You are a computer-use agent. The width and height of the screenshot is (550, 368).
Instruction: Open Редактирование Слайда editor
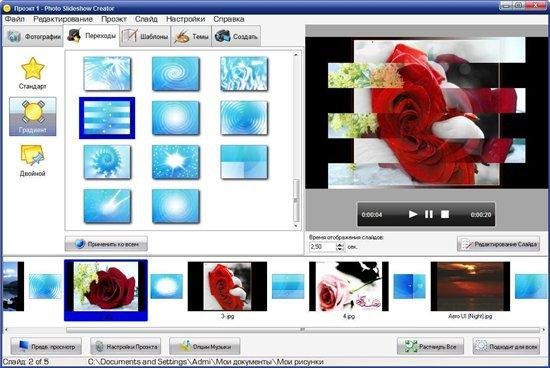click(x=498, y=244)
